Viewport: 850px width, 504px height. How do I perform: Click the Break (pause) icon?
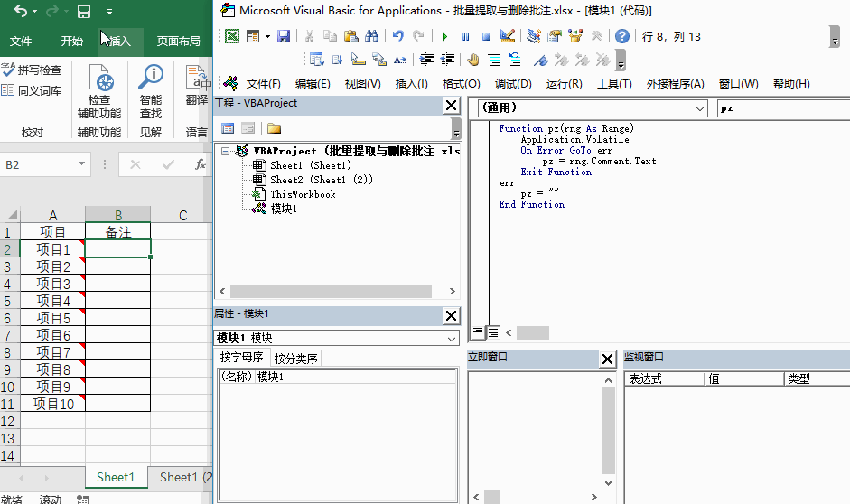tap(465, 36)
